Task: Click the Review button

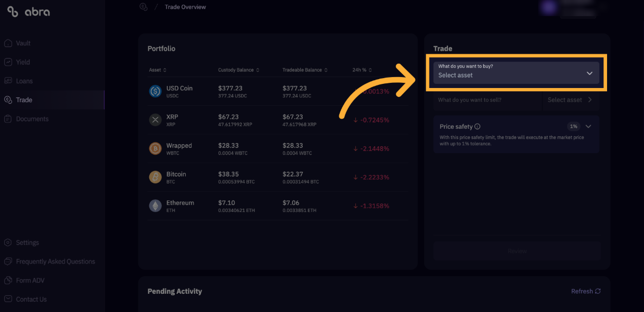Action: (x=517, y=251)
